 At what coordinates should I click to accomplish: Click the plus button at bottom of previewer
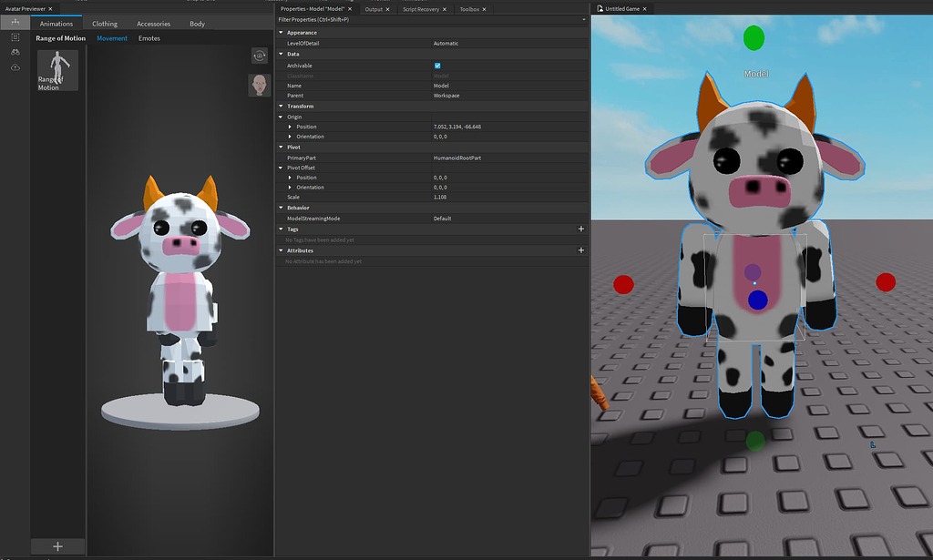pyautogui.click(x=56, y=546)
